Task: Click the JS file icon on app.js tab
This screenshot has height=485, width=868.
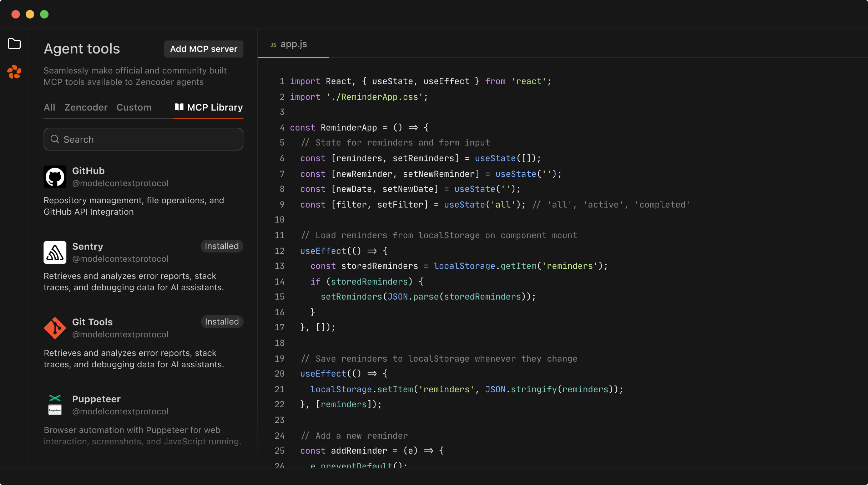Action: click(x=273, y=44)
